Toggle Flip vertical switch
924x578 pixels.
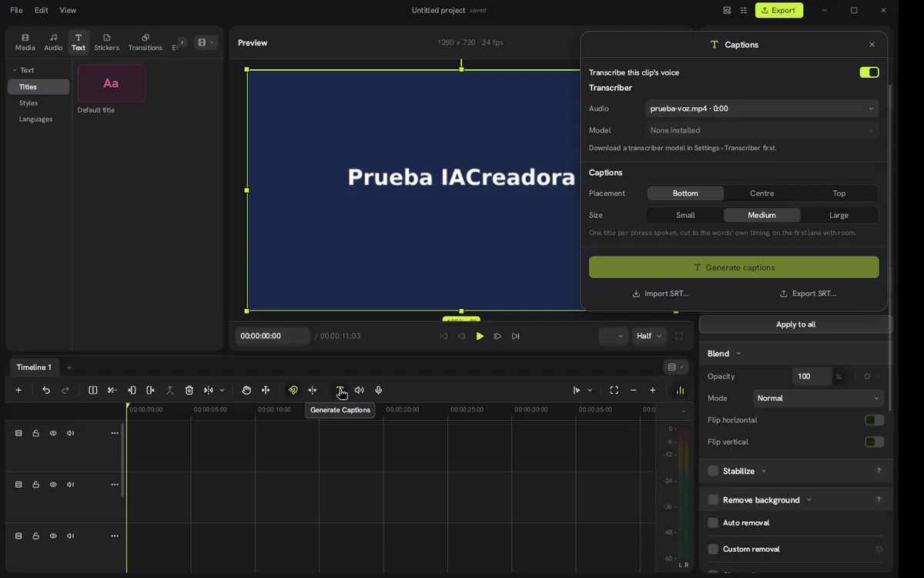pyautogui.click(x=874, y=442)
